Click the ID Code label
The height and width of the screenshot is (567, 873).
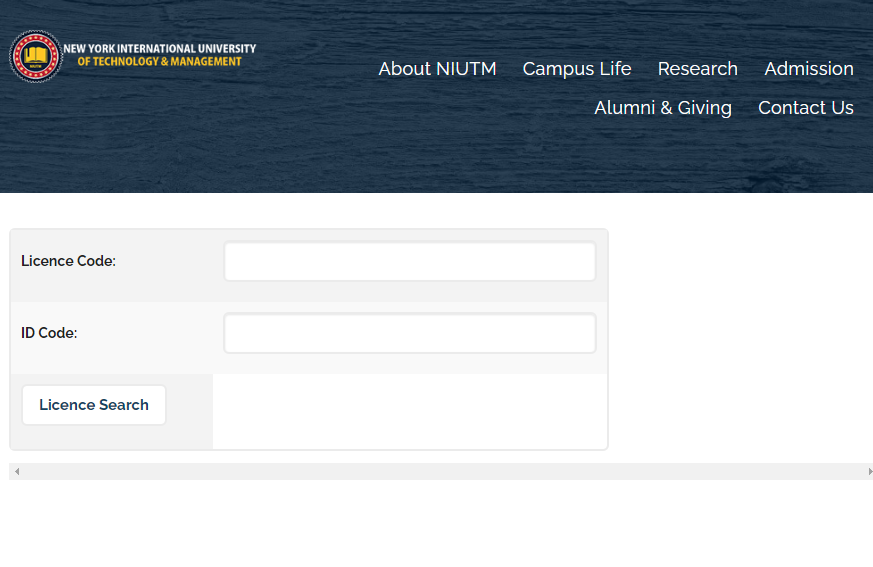49,333
